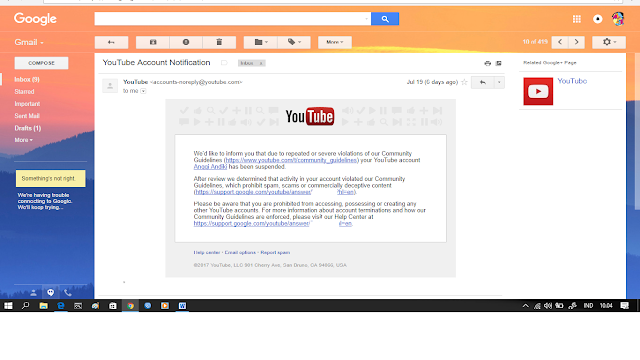Click the blue search button
This screenshot has width=640, height=360.
[385, 19]
